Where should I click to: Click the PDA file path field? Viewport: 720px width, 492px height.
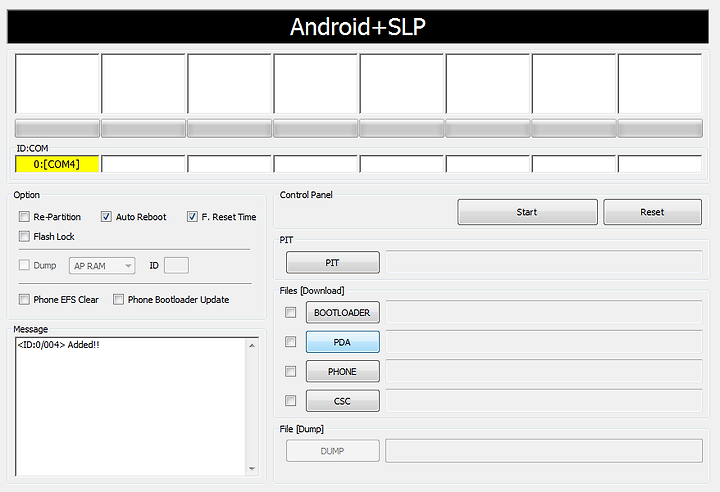544,342
